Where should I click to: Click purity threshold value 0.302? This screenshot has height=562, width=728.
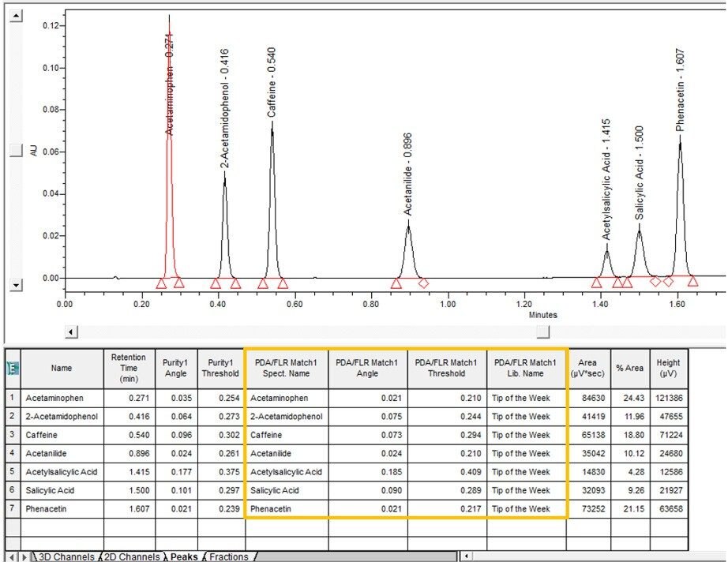coord(229,435)
